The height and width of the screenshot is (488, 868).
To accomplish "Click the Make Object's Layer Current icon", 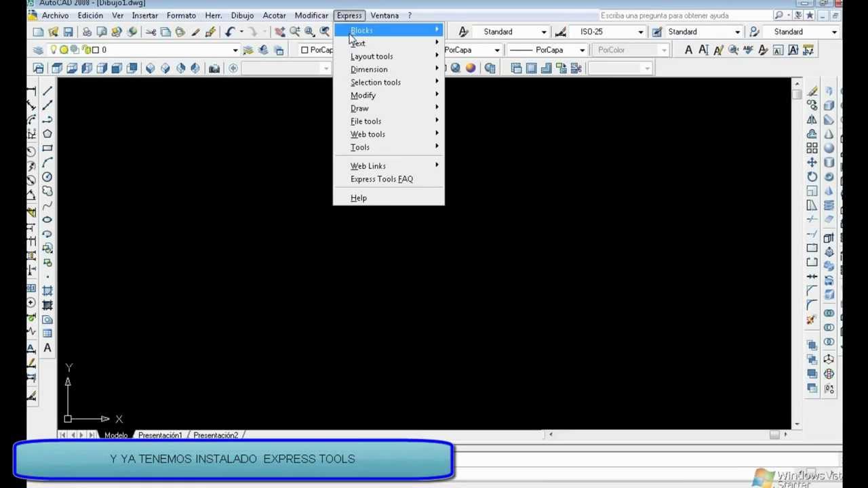I will [248, 49].
